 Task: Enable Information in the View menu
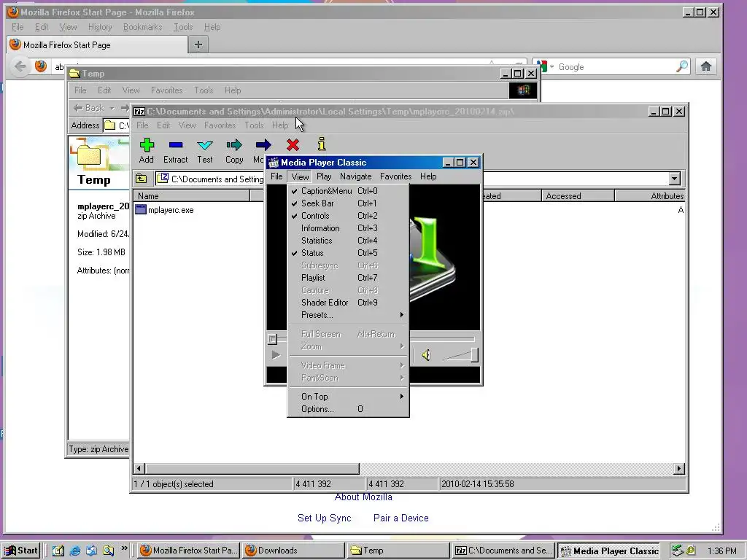pos(348,228)
